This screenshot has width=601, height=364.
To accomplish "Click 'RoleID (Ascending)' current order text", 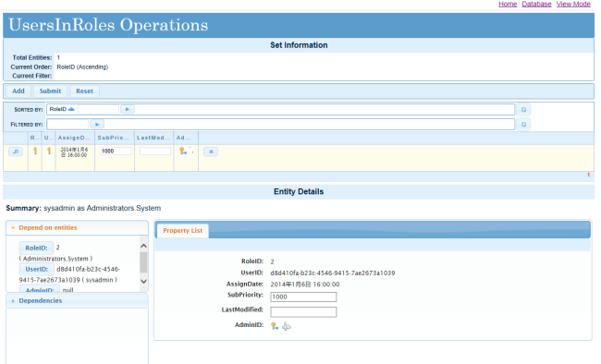I will point(82,67).
